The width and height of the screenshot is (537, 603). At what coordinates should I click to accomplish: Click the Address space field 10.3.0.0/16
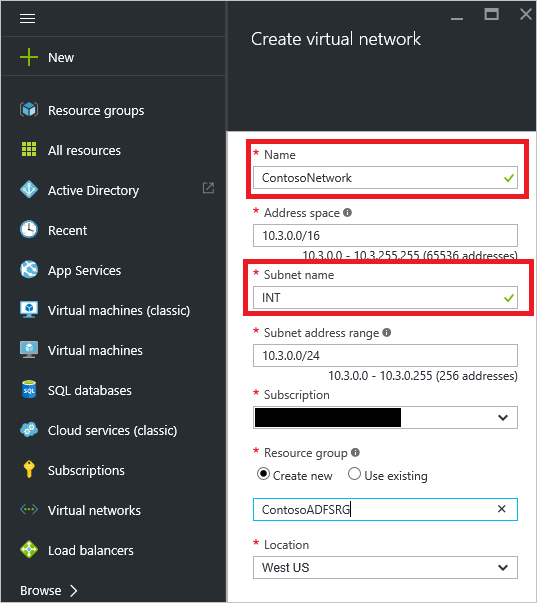pyautogui.click(x=385, y=235)
